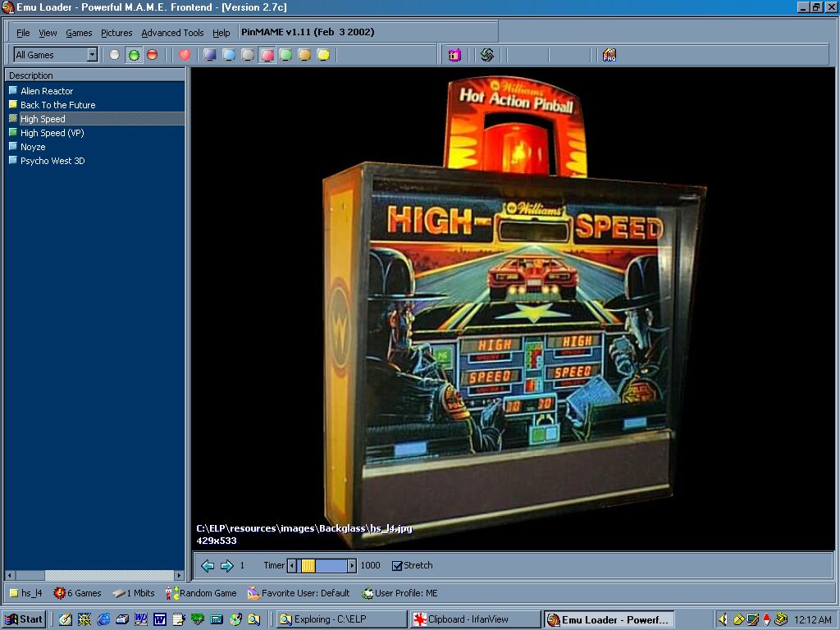Click the User Profile status bar icon
The image size is (840, 630).
[x=367, y=593]
